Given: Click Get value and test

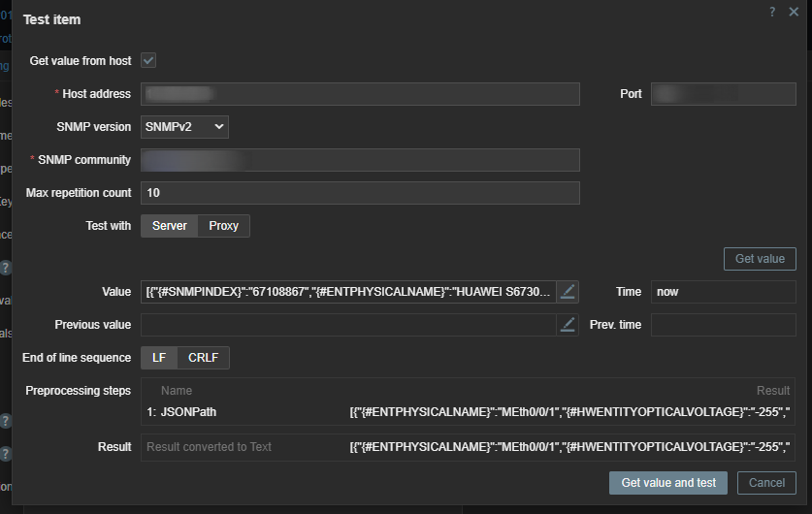Looking at the screenshot, I should pos(668,483).
